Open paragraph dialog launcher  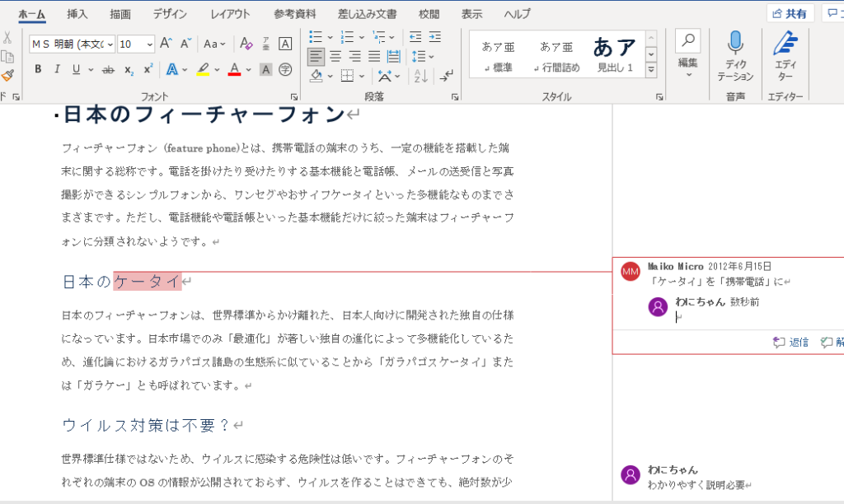tap(455, 97)
